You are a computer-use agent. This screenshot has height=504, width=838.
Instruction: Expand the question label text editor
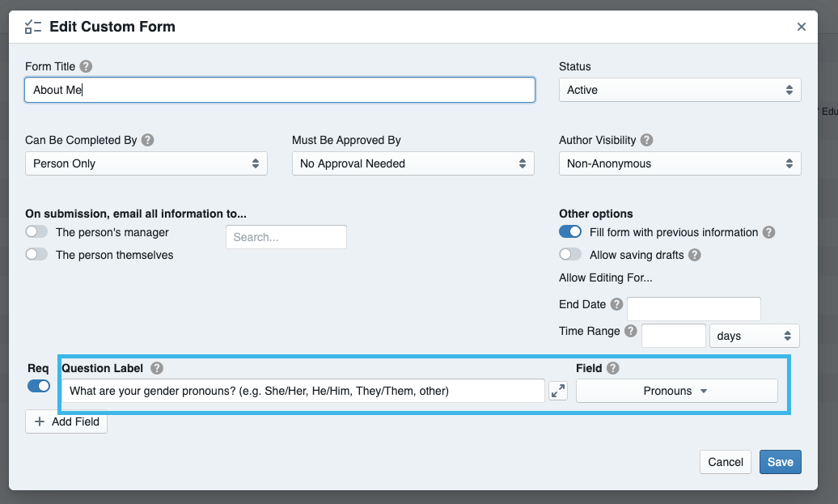pos(558,391)
